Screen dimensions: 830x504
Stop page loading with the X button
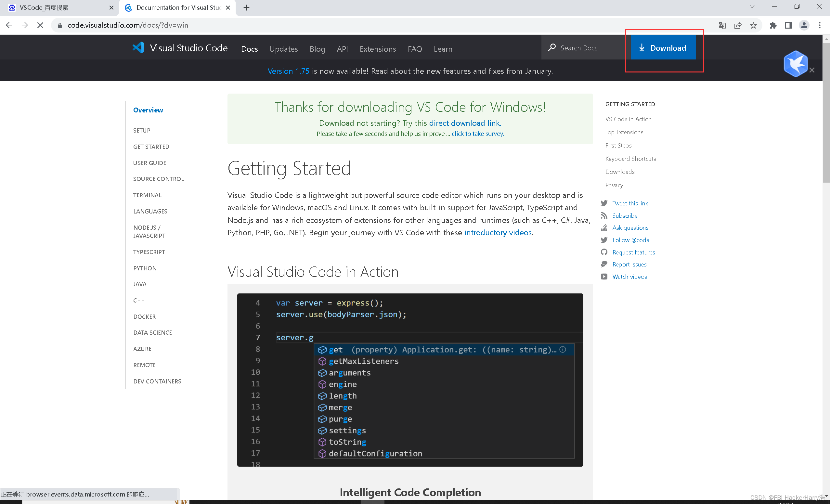(40, 25)
